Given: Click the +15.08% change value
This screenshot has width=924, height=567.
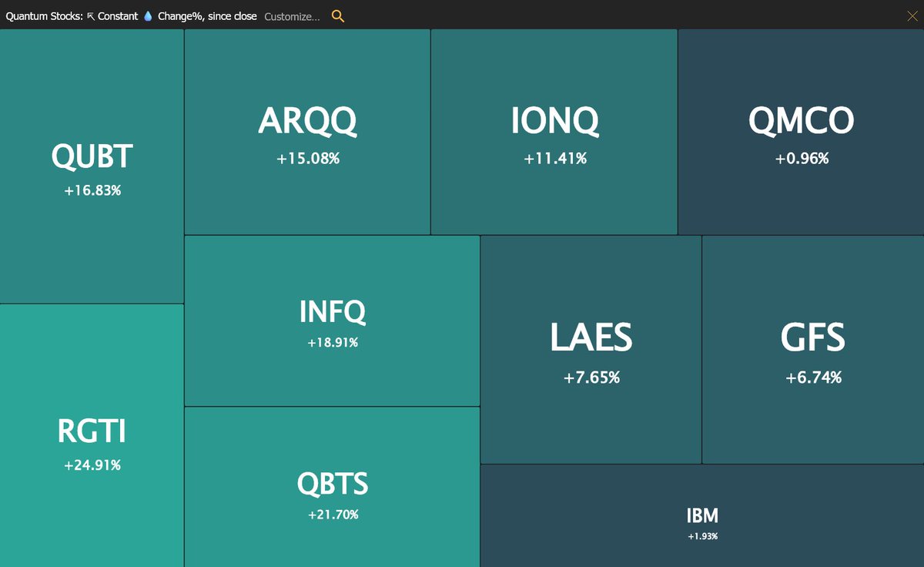Looking at the screenshot, I should (x=308, y=159).
